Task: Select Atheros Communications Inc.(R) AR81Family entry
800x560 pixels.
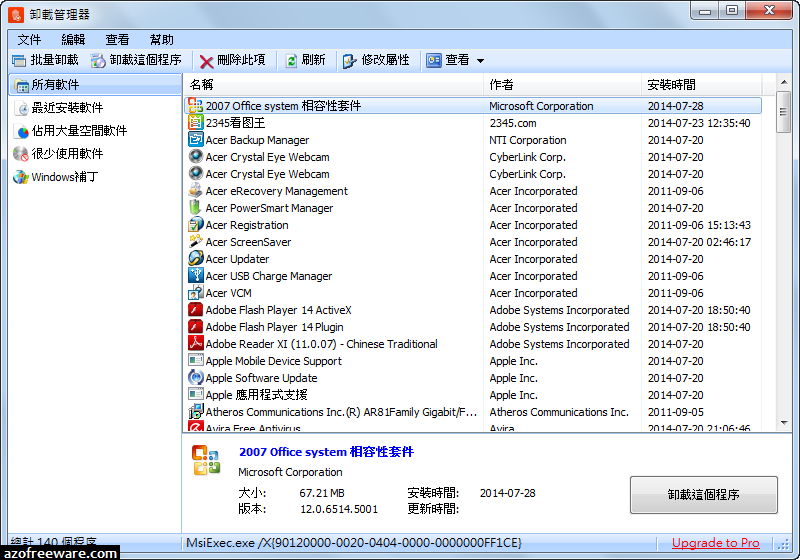Action: click(341, 412)
